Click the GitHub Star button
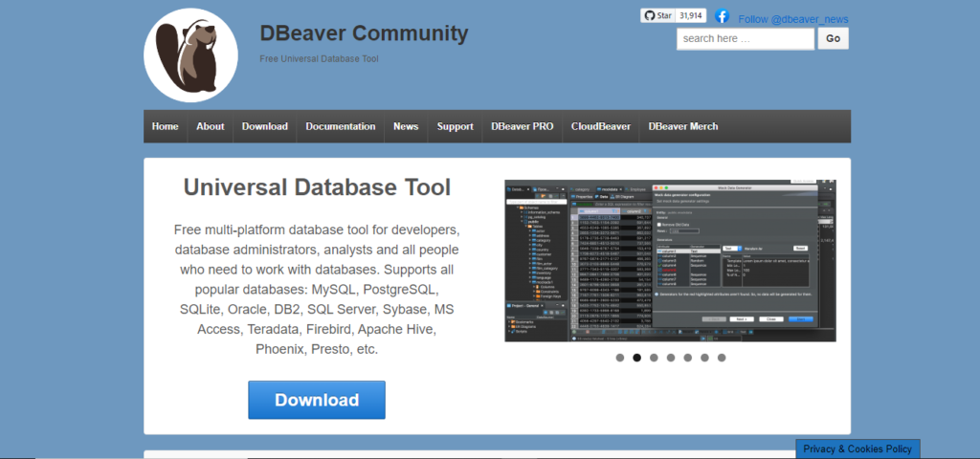 coord(657,15)
